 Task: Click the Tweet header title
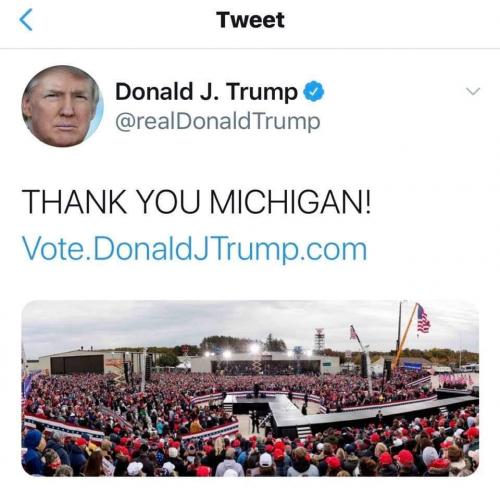250,20
